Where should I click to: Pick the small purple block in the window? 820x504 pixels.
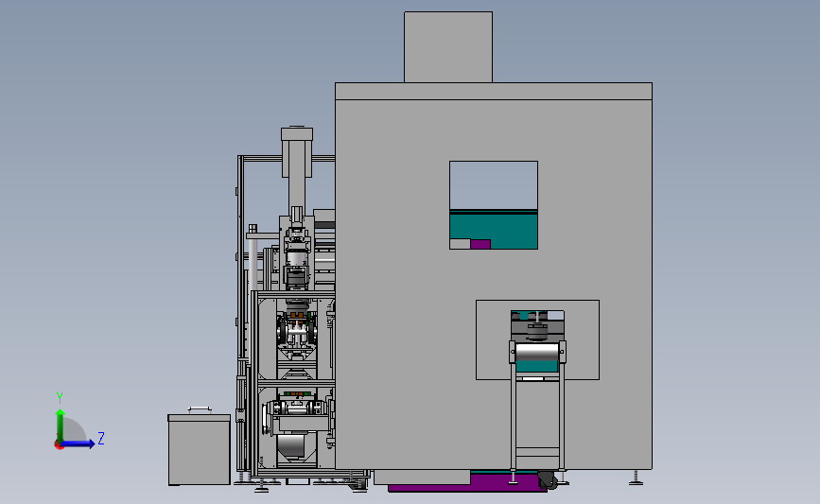[x=480, y=244]
